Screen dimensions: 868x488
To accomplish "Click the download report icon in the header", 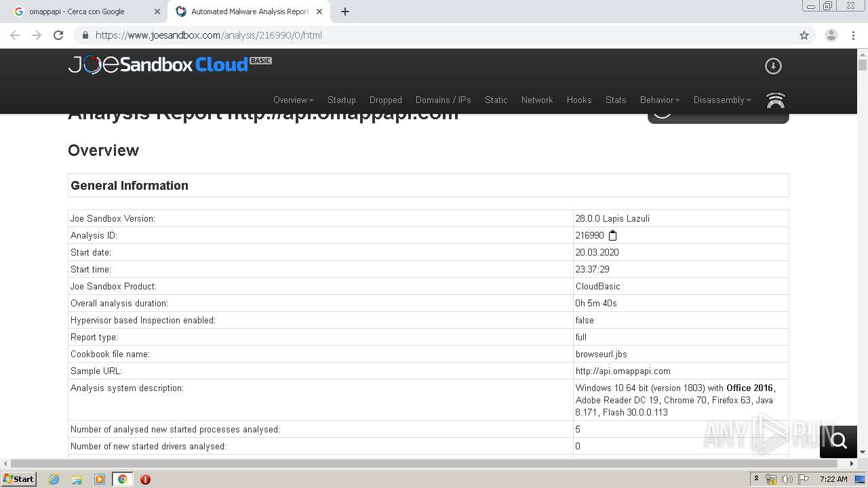I will [x=773, y=66].
